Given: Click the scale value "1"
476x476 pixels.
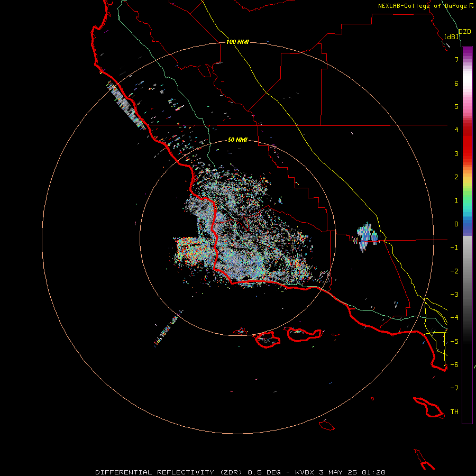Looking at the screenshot, I should coord(456,200).
